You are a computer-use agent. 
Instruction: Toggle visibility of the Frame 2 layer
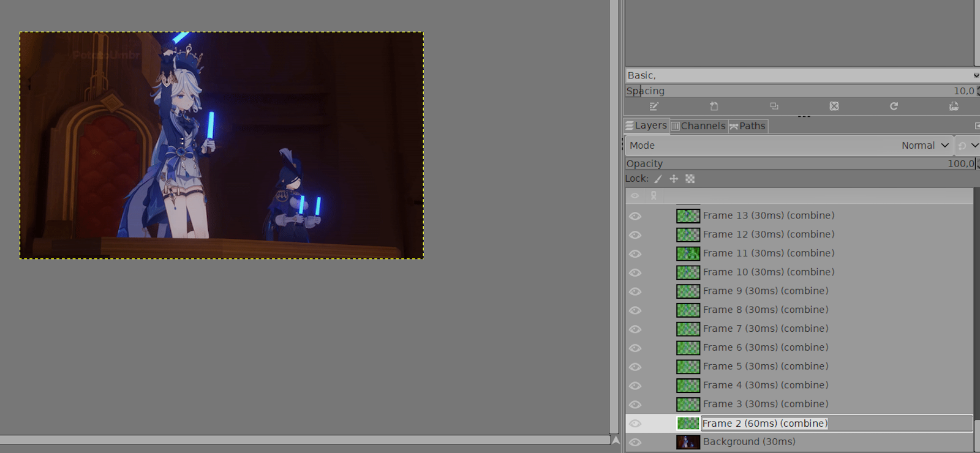[x=635, y=424]
